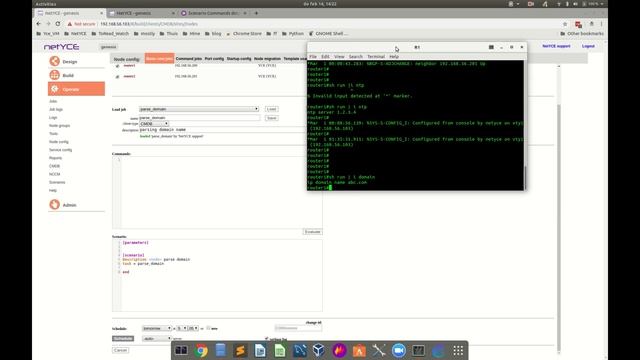
Task: Open terminal Terminal menu
Action: 376,57
